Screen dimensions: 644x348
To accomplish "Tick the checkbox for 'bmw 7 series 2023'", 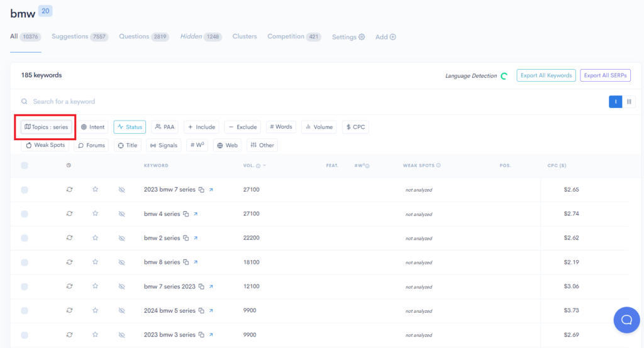I will [25, 286].
